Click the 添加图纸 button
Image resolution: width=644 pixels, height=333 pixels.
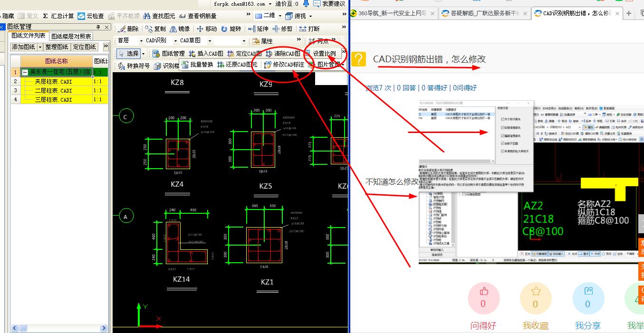24,47
